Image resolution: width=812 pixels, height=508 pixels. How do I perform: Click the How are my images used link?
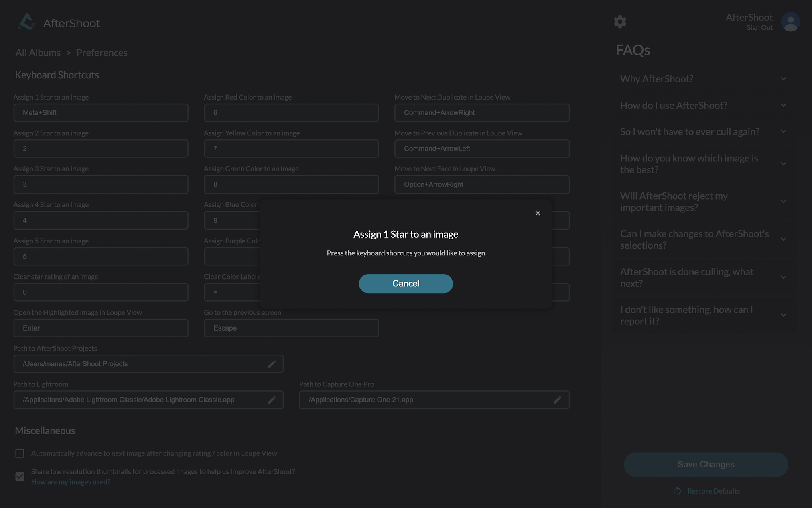click(71, 481)
